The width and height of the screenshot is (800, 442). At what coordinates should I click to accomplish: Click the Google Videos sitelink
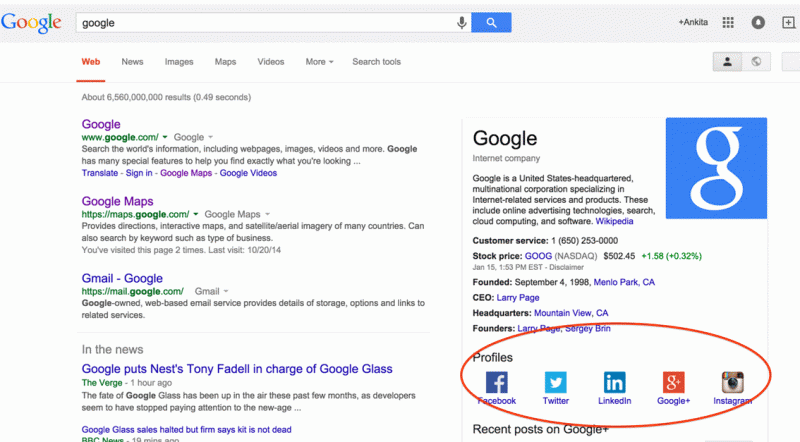coord(248,173)
